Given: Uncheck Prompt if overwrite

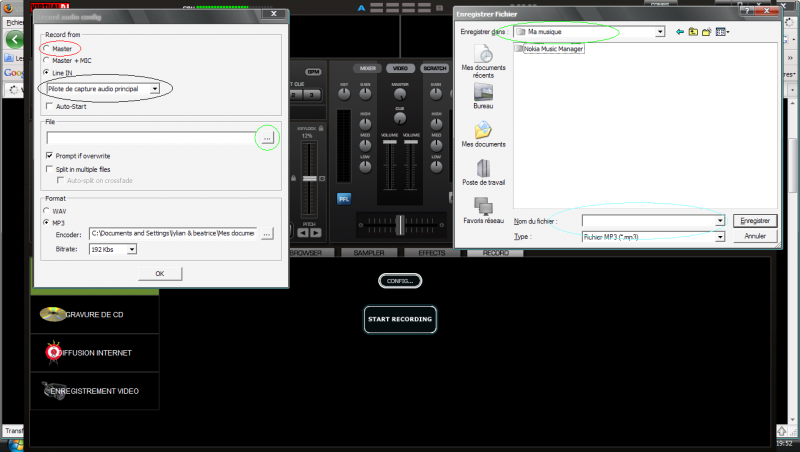Looking at the screenshot, I should 49,155.
